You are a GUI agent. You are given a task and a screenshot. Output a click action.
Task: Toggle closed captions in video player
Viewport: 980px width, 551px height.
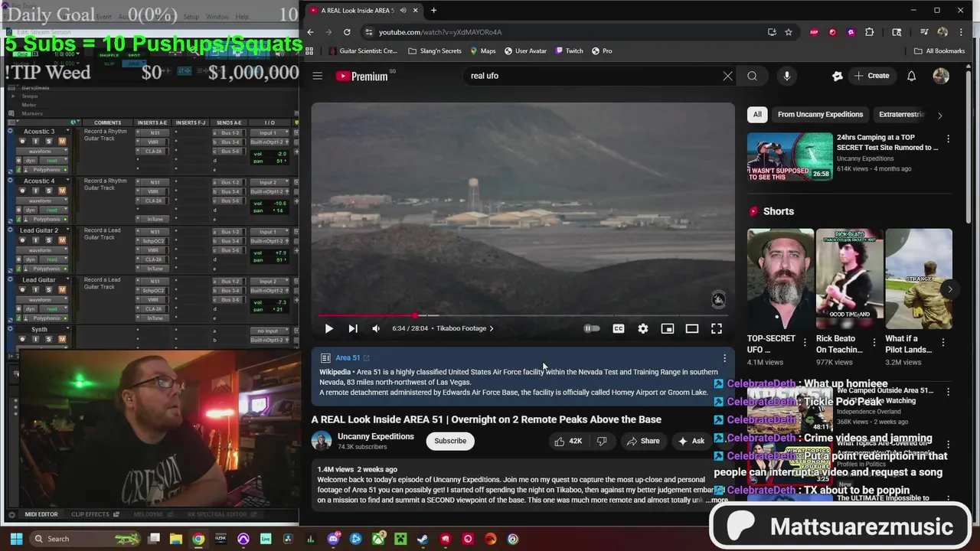(x=619, y=328)
